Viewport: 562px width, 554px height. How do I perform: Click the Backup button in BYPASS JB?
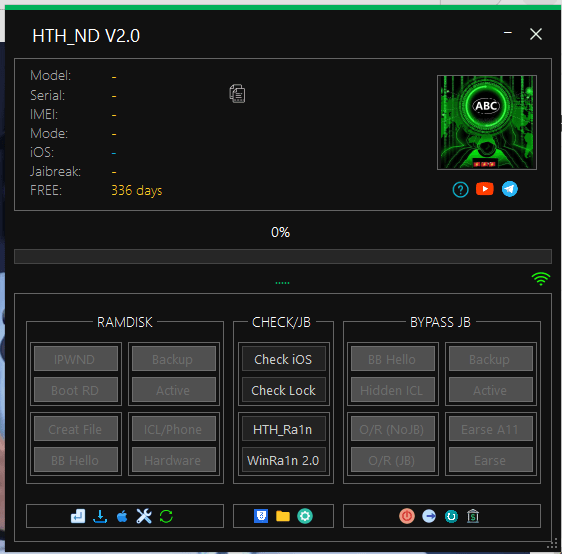491,359
